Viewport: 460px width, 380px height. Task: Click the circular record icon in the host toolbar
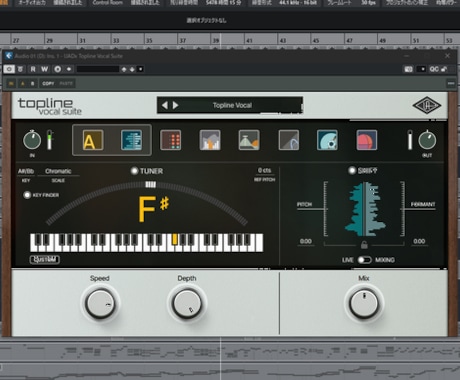(57, 69)
